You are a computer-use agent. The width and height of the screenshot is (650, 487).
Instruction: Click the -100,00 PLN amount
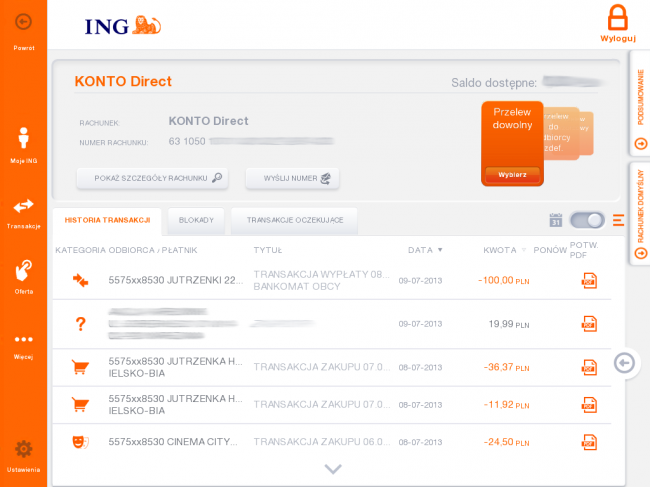click(504, 281)
